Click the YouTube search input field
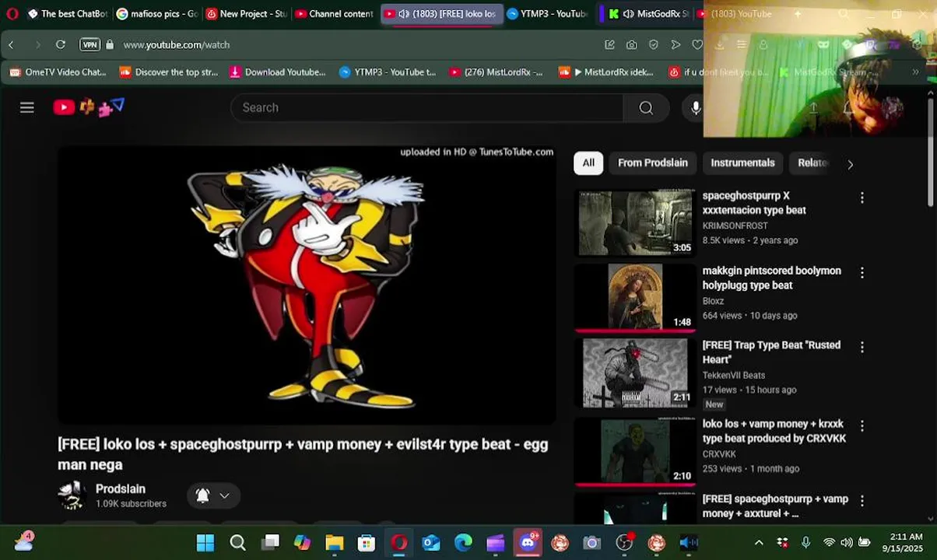937x560 pixels. (x=426, y=107)
